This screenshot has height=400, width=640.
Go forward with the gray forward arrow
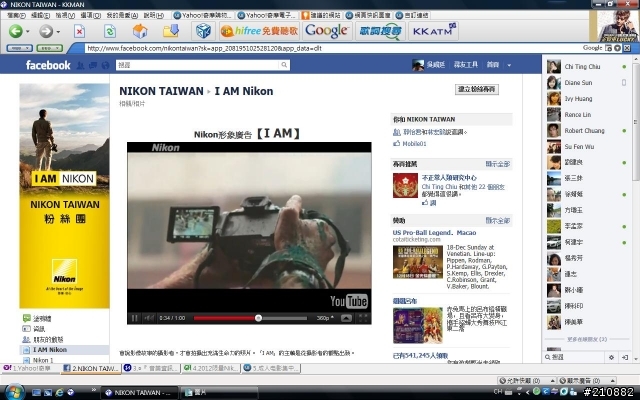tap(46, 31)
